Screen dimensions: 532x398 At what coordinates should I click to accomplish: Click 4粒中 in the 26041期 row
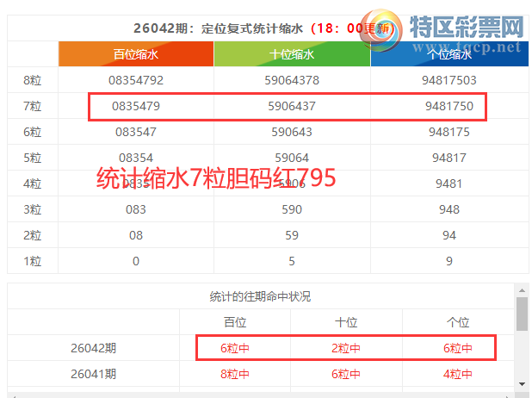pyautogui.click(x=458, y=374)
